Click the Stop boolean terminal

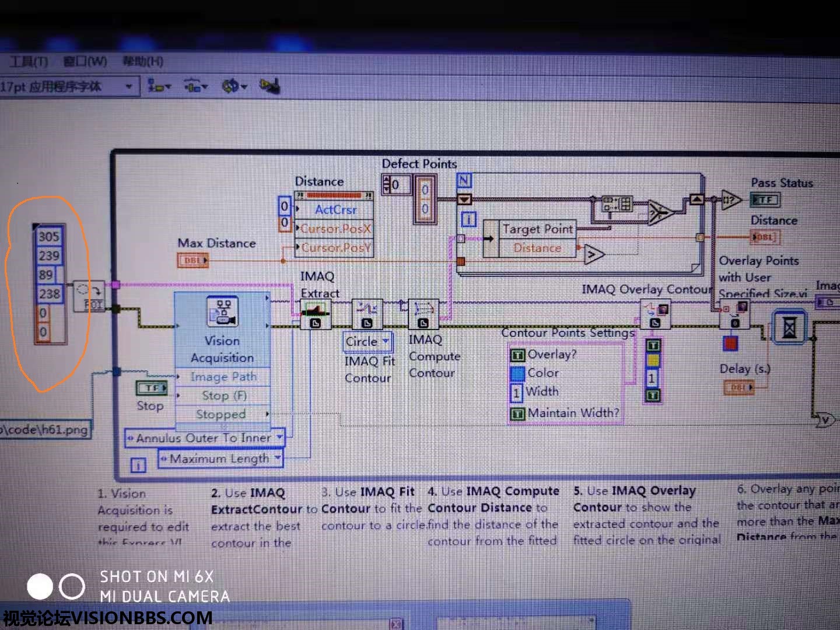(152, 388)
